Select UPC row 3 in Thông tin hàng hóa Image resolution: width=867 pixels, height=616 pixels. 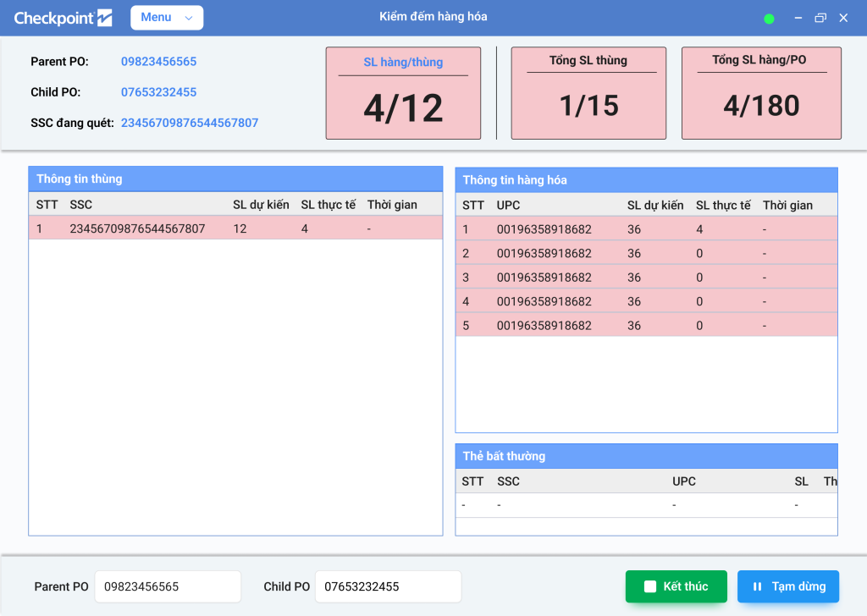pos(646,278)
